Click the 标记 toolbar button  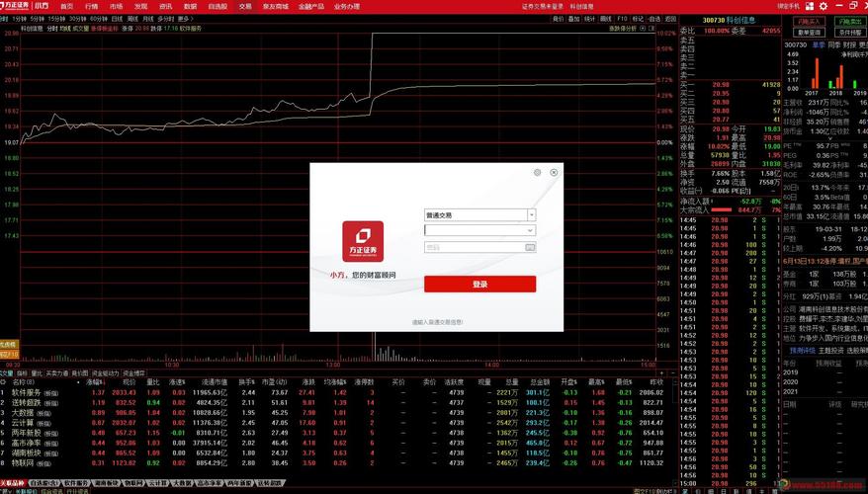pos(639,19)
